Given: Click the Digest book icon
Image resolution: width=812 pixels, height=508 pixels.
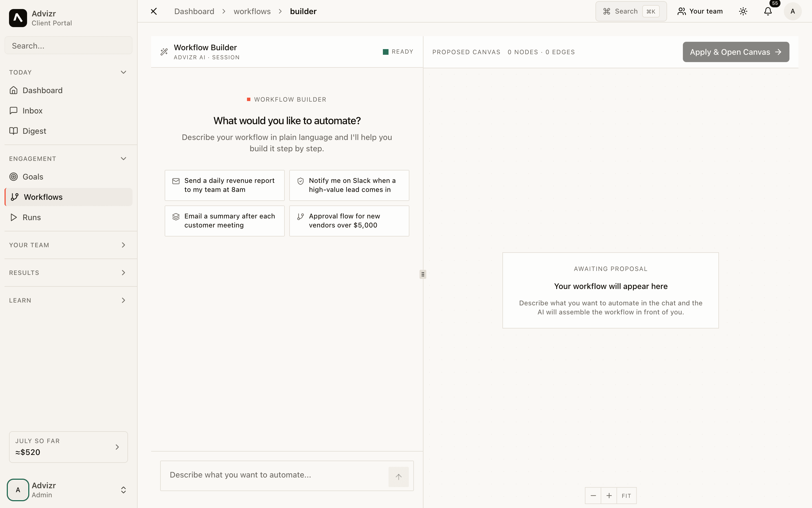Looking at the screenshot, I should 14,131.
